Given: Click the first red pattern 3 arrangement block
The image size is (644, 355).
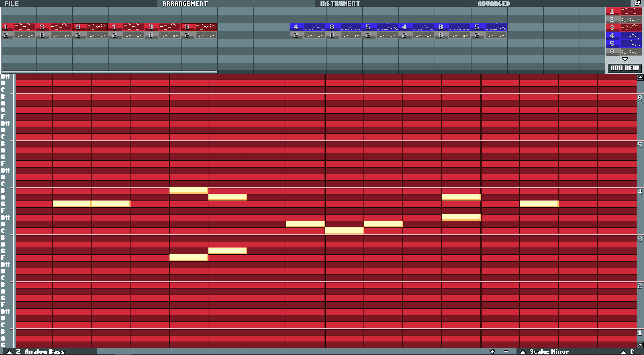Looking at the screenshot, I should [x=54, y=27].
